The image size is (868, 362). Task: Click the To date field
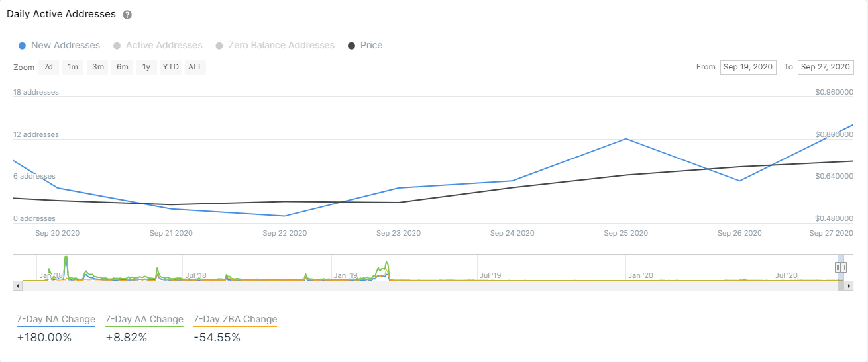click(x=826, y=67)
